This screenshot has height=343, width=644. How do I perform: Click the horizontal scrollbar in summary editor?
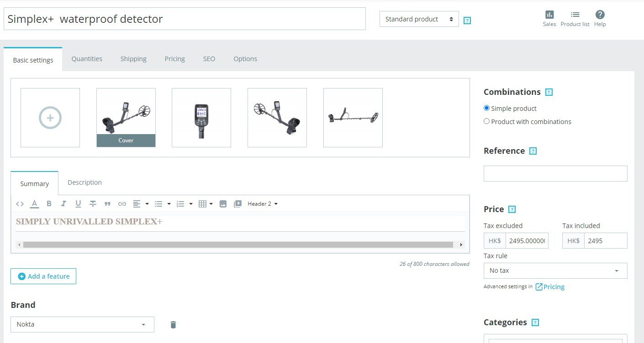238,245
